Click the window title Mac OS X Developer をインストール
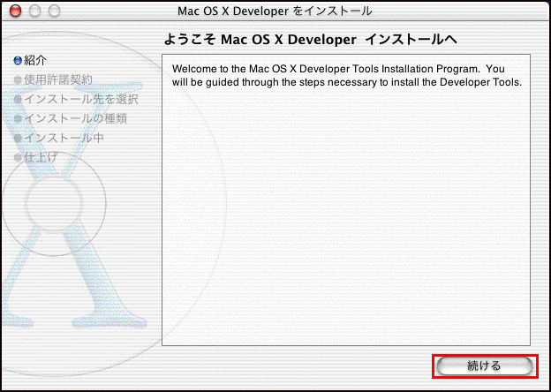Viewport: 551px width, 392px height. click(x=275, y=11)
